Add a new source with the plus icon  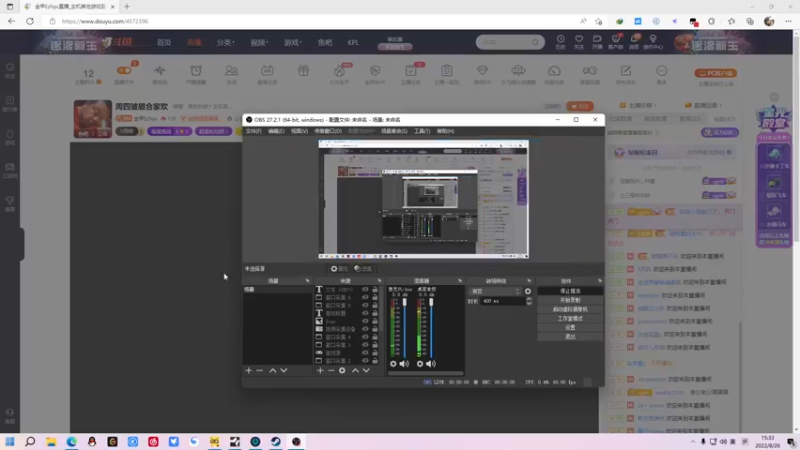point(320,370)
